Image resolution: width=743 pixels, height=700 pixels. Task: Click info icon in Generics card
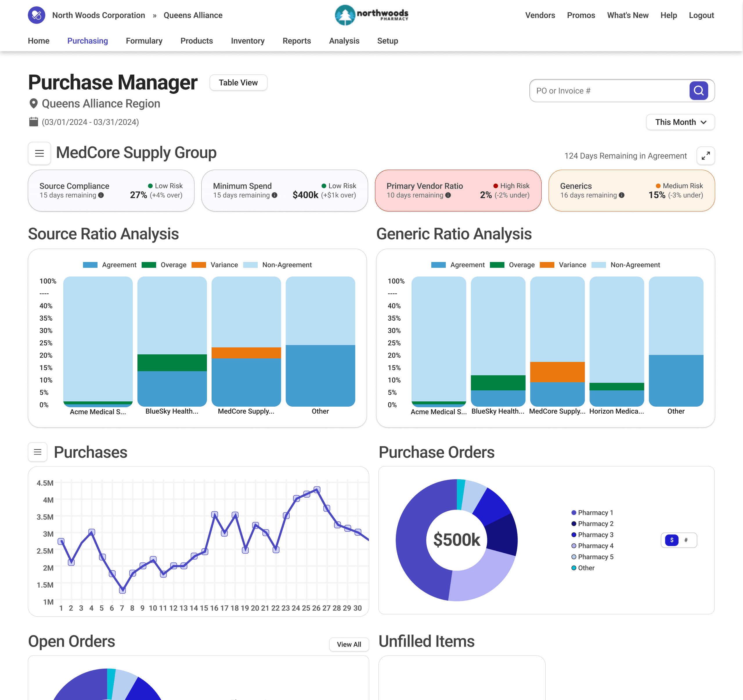621,195
